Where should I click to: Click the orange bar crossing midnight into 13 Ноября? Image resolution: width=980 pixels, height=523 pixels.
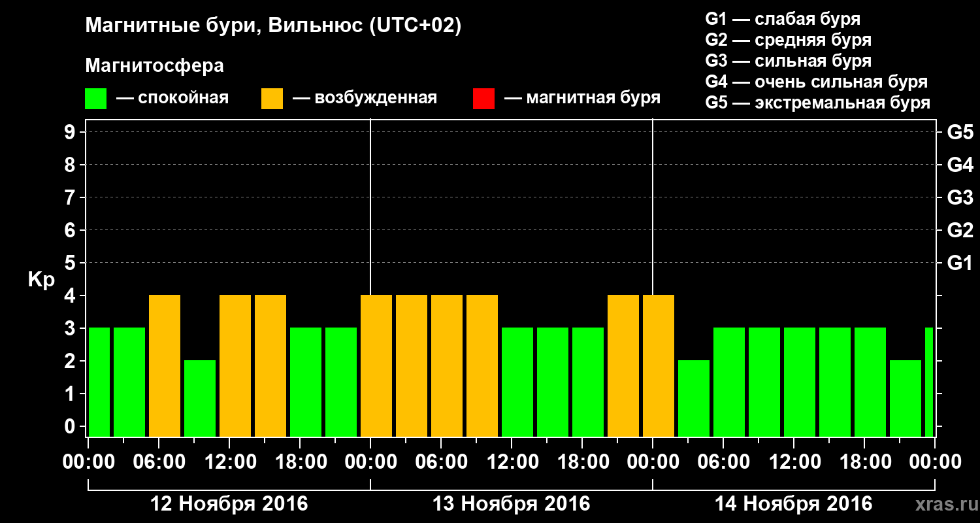376,365
